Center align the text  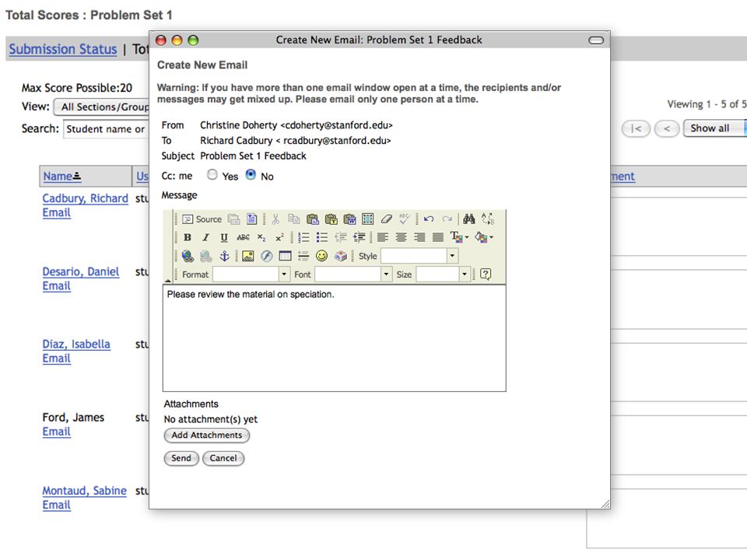tap(402, 237)
